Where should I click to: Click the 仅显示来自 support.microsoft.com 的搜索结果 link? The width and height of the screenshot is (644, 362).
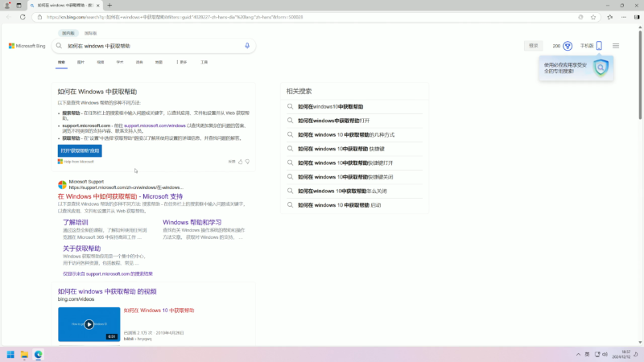pos(108,274)
